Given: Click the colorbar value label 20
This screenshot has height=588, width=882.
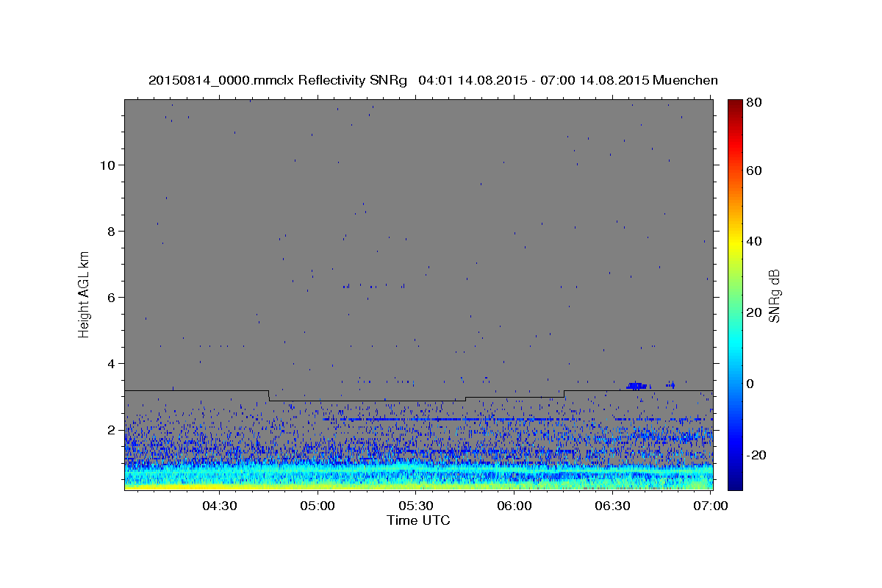Looking at the screenshot, I should click(753, 312).
